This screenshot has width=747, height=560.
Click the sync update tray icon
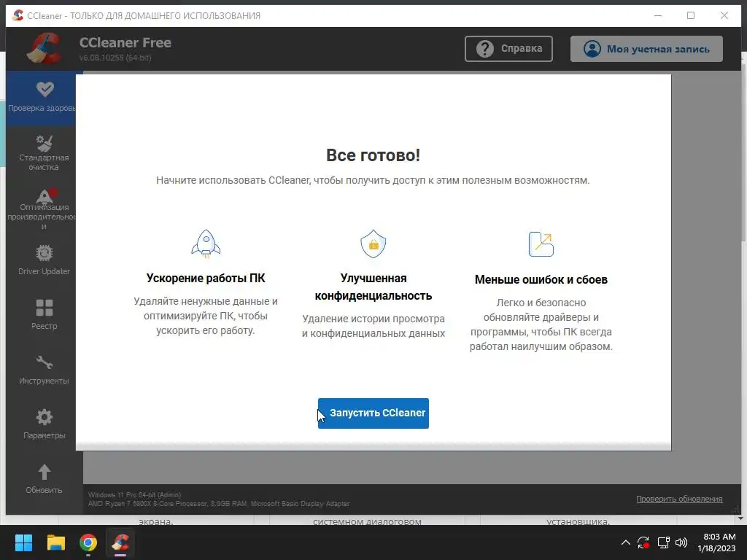(643, 542)
